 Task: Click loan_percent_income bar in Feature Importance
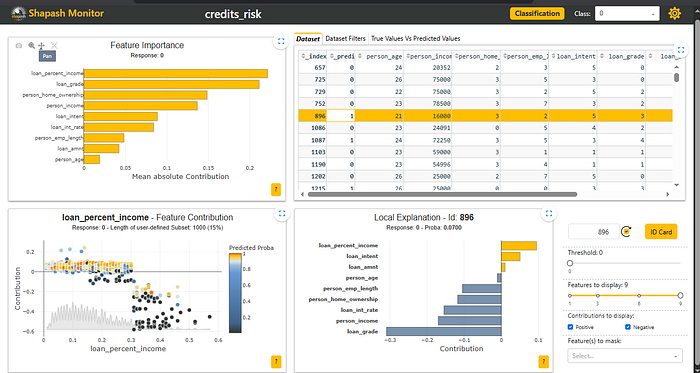click(176, 74)
